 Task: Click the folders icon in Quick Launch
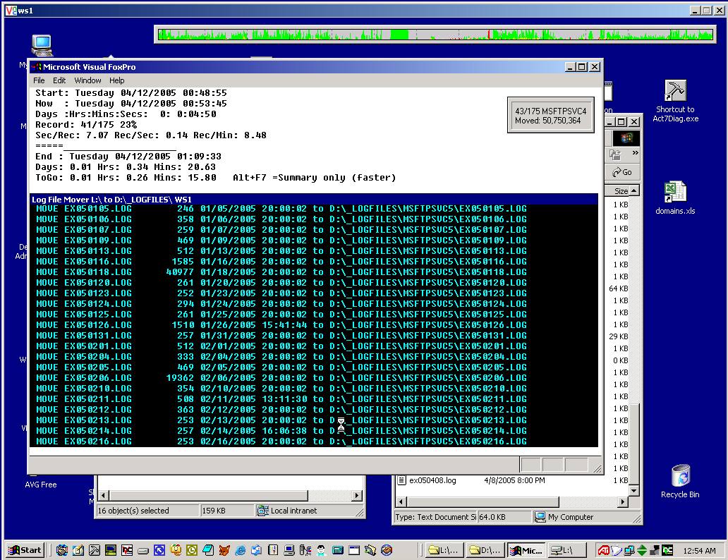click(x=370, y=550)
